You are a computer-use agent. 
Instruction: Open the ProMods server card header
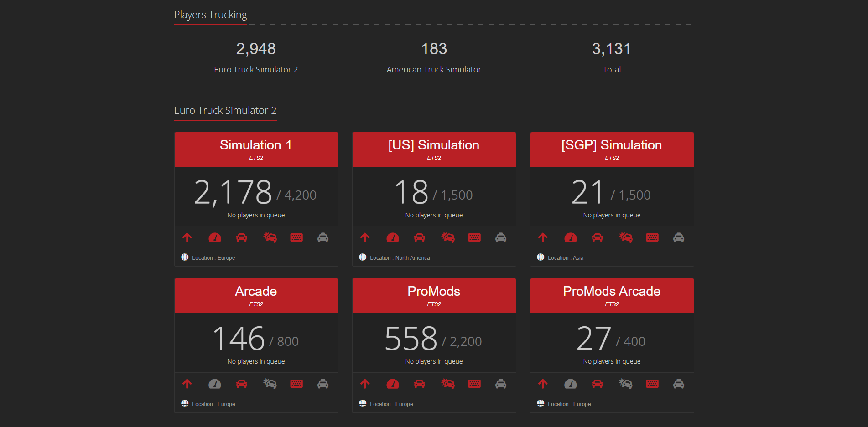[x=434, y=295]
